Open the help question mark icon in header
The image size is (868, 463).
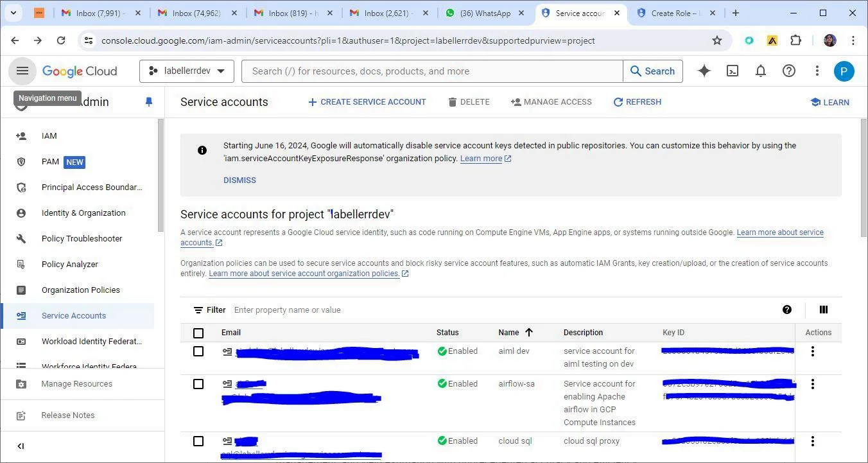pyautogui.click(x=789, y=71)
